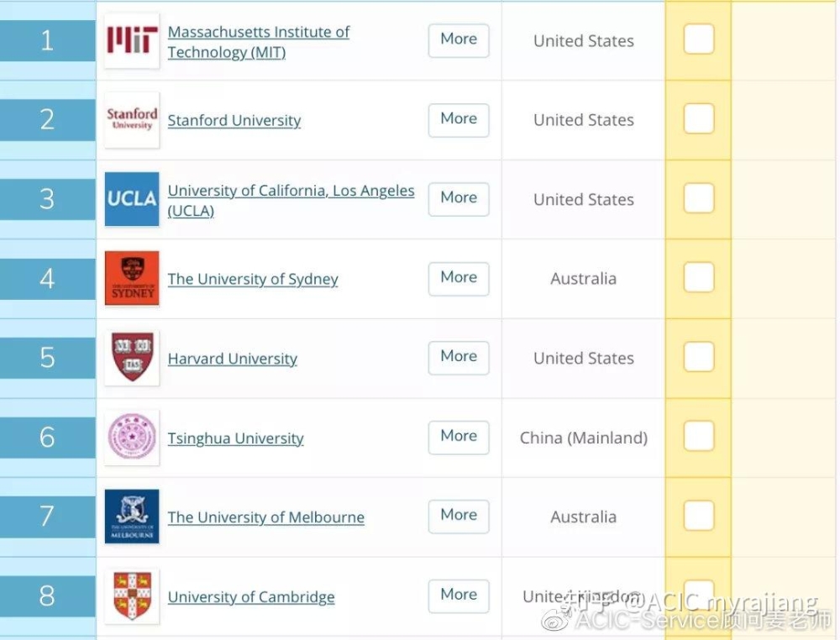Viewport: 840px width, 640px height.
Task: Click the Tsinghua University purple seal
Action: [132, 437]
